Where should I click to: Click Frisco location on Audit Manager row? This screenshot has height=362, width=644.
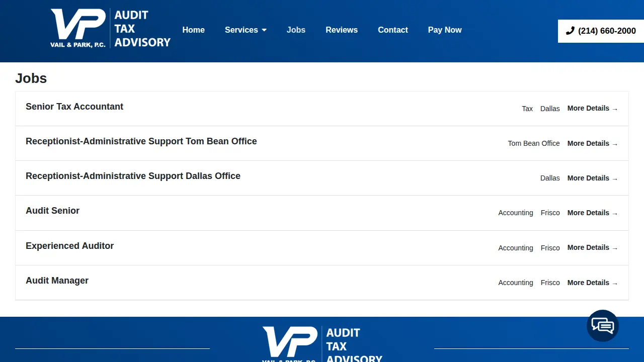(x=550, y=283)
